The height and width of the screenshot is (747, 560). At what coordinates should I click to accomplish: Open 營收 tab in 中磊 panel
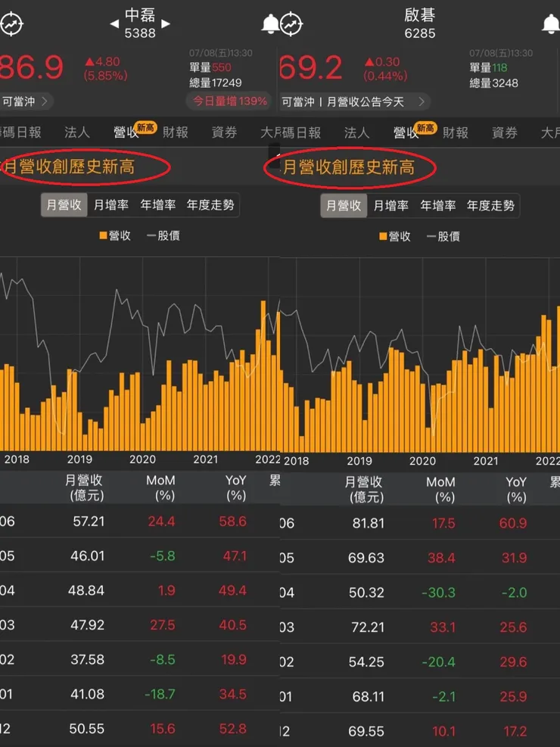[126, 132]
